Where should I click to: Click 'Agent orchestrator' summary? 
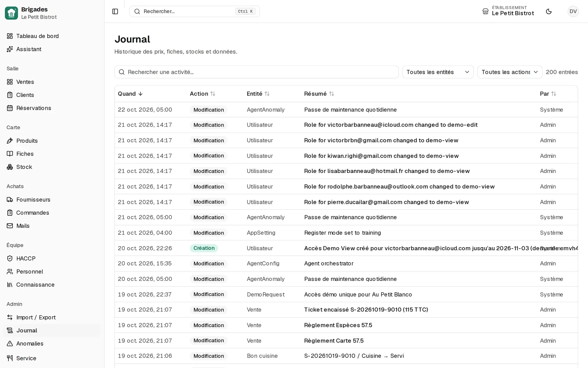pos(329,263)
